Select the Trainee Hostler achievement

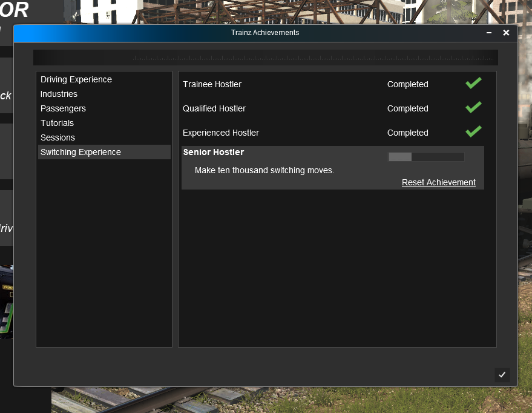(x=212, y=84)
